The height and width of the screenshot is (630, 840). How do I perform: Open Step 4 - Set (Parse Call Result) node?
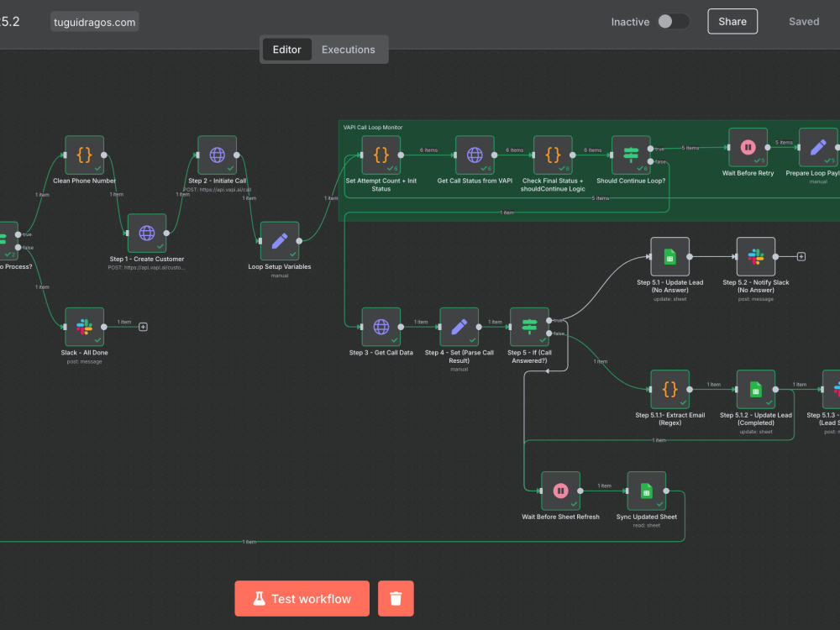coord(459,327)
